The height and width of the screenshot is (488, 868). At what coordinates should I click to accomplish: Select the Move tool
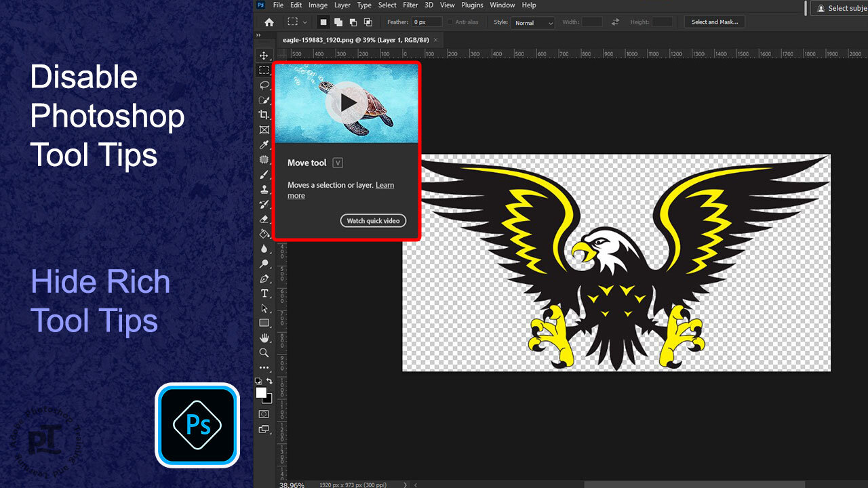(264, 56)
